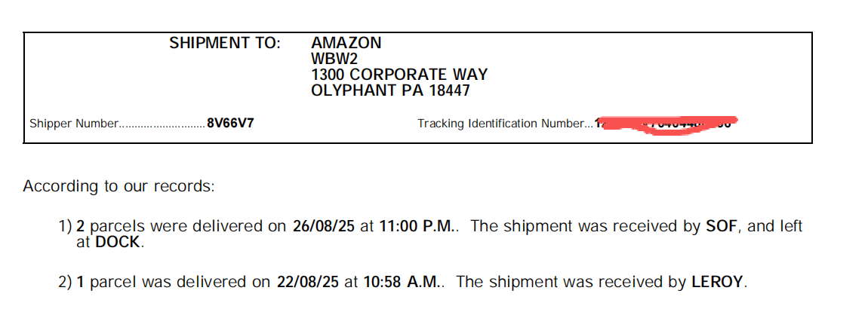The width and height of the screenshot is (868, 309).
Task: Click the word DOCK
Action: tap(119, 243)
